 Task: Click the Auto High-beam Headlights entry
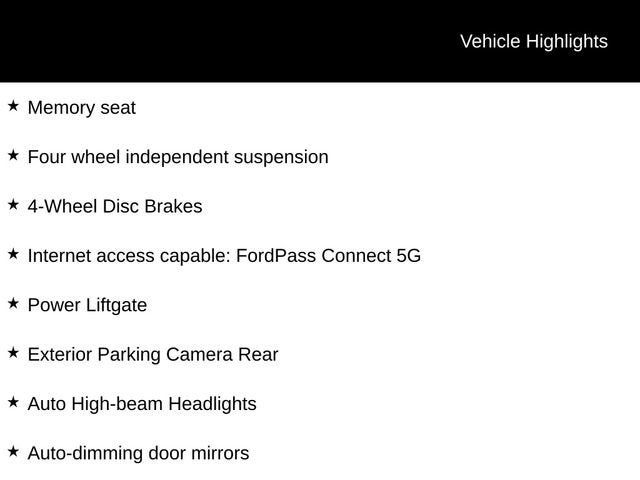[x=141, y=404]
